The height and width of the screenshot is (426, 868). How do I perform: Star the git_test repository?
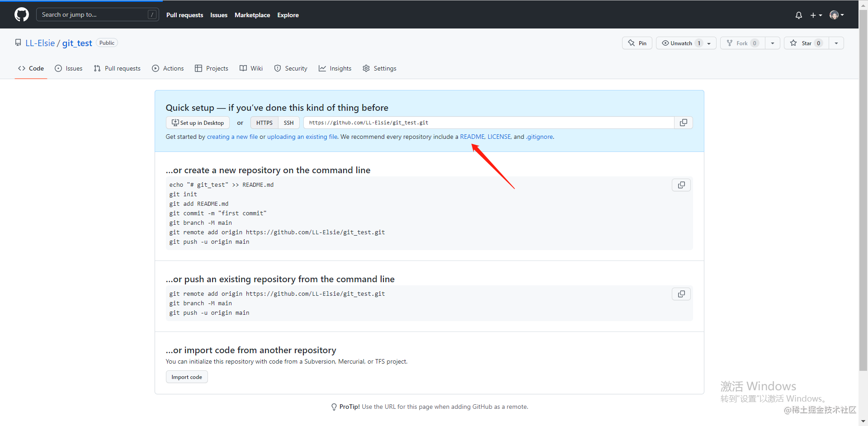tap(806, 43)
